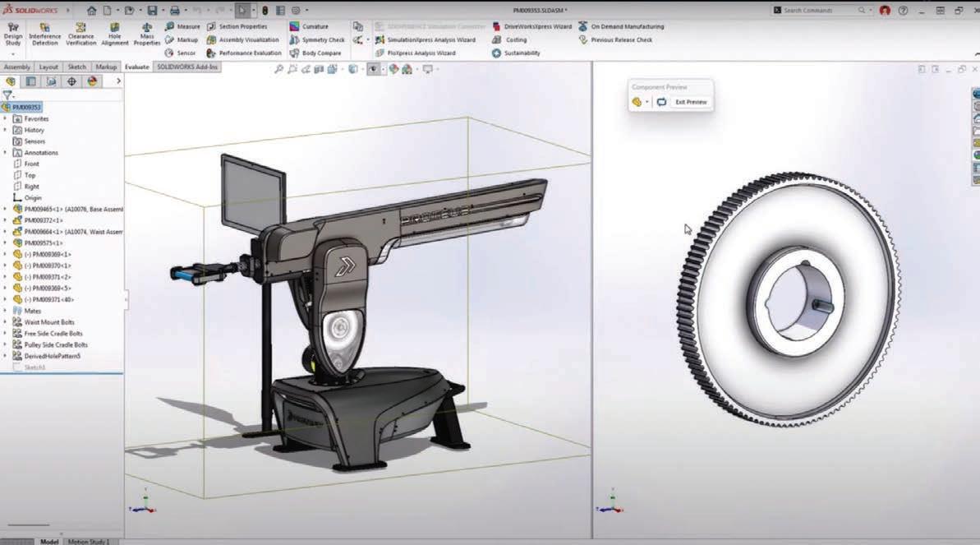Open the Interference Detection tool
This screenshot has height=545, width=980.
tap(44, 34)
